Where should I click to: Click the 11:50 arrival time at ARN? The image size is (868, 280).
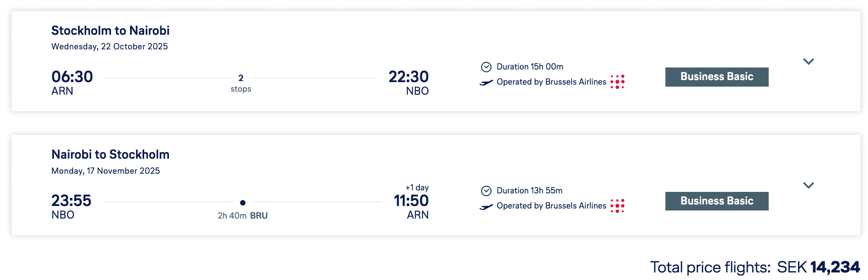411,200
